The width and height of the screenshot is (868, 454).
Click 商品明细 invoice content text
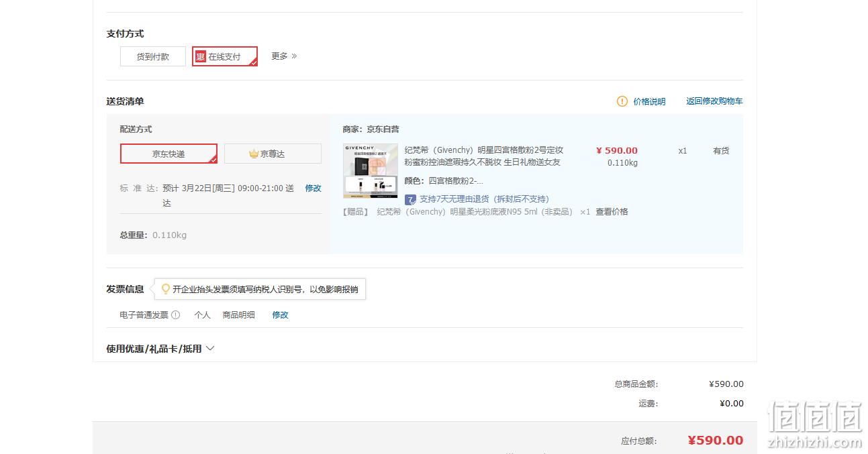pyautogui.click(x=238, y=315)
